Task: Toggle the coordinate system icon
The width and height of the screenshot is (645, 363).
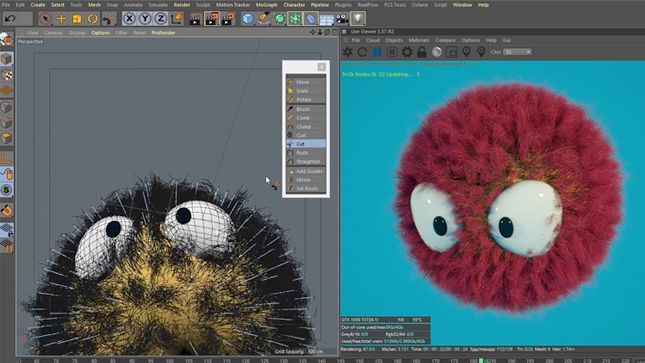Action: pyautogui.click(x=177, y=19)
